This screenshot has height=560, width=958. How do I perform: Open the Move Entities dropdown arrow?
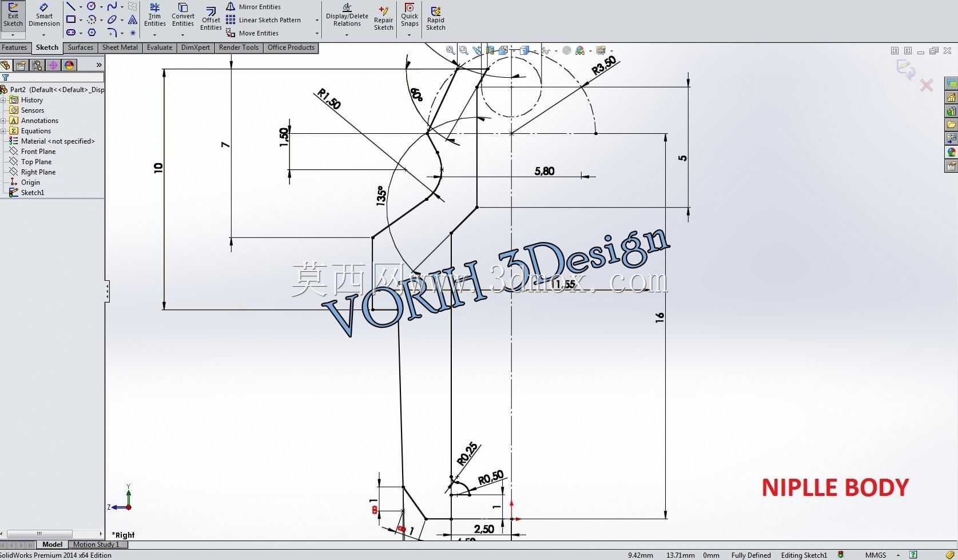(x=317, y=34)
